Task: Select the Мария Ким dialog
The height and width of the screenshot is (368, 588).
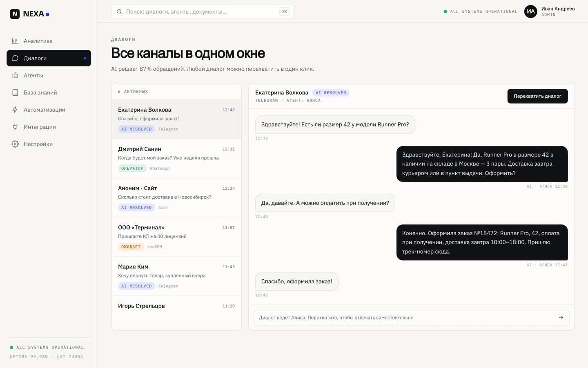Action: point(176,276)
